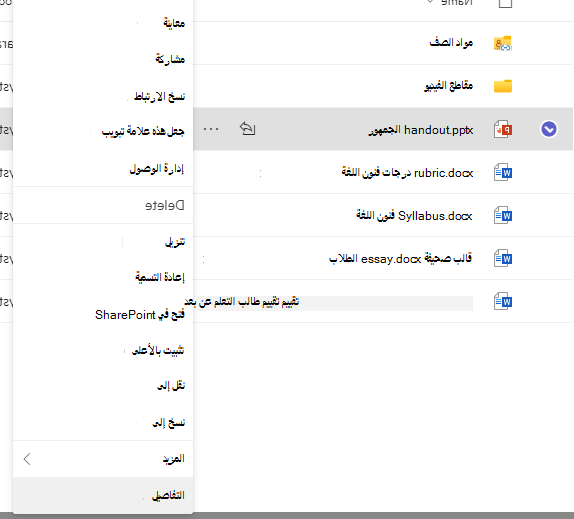Image resolution: width=574 pixels, height=519 pixels.
Task: Open تقييم تقييم طالب التعلم عن بعد file name
Action: (x=242, y=302)
